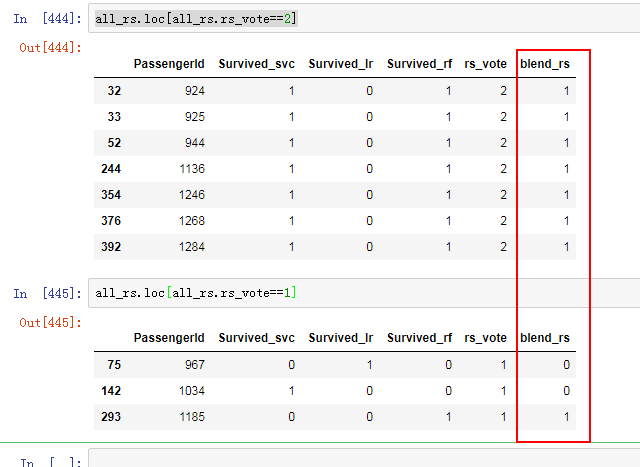Click PassengerId value 944

[x=195, y=143]
